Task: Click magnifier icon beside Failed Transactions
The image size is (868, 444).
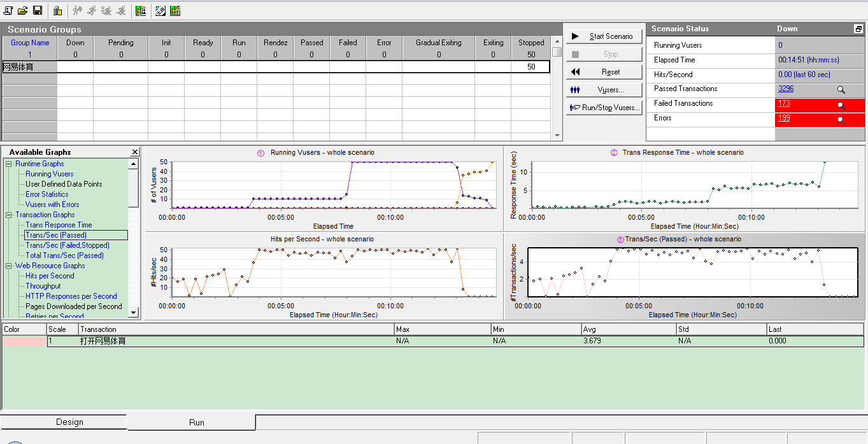Action: pos(841,105)
